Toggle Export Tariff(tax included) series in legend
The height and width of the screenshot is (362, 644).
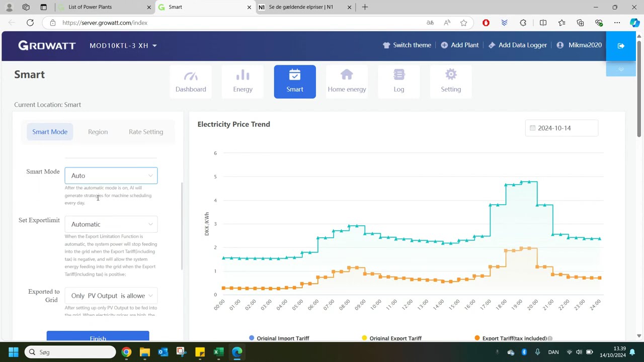click(x=511, y=338)
